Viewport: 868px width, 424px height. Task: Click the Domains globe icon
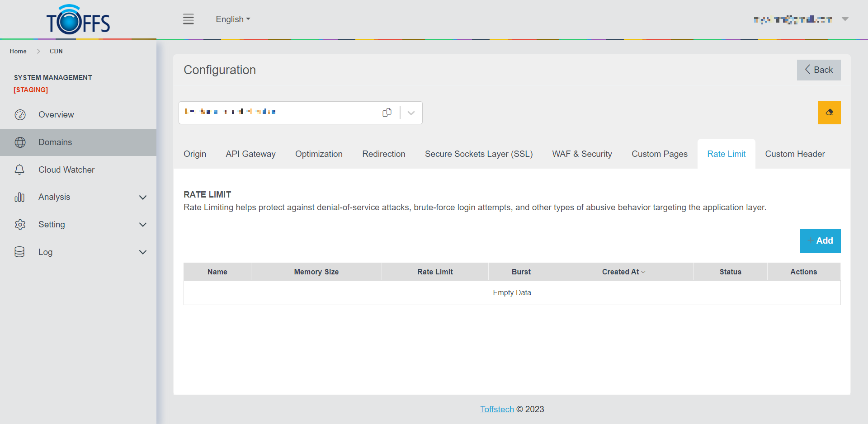click(x=20, y=142)
